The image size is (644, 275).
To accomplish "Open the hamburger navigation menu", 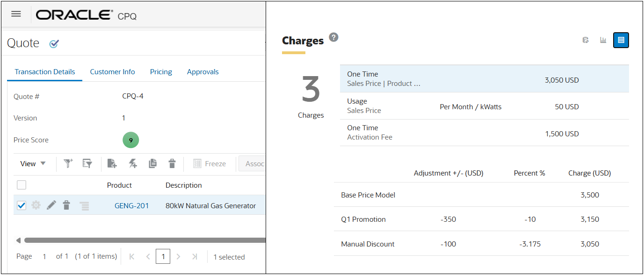I will pyautogui.click(x=16, y=14).
